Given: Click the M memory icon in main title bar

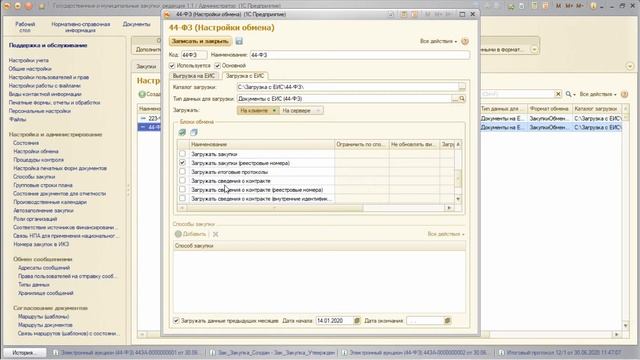Looking at the screenshot, I should (558, 6).
